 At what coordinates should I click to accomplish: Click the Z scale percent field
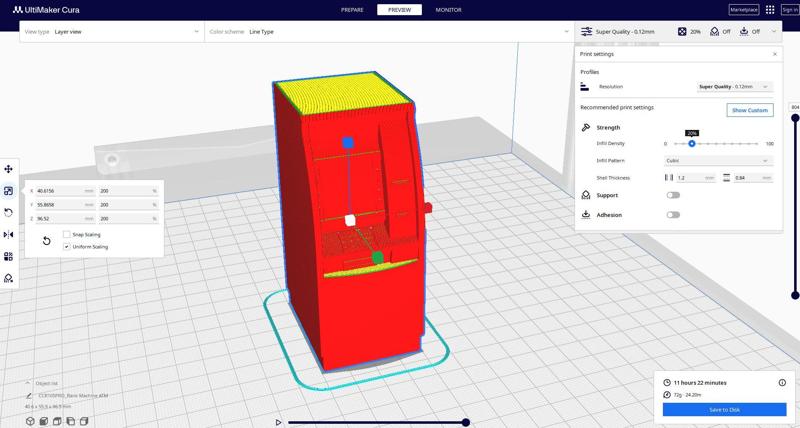pyautogui.click(x=129, y=218)
